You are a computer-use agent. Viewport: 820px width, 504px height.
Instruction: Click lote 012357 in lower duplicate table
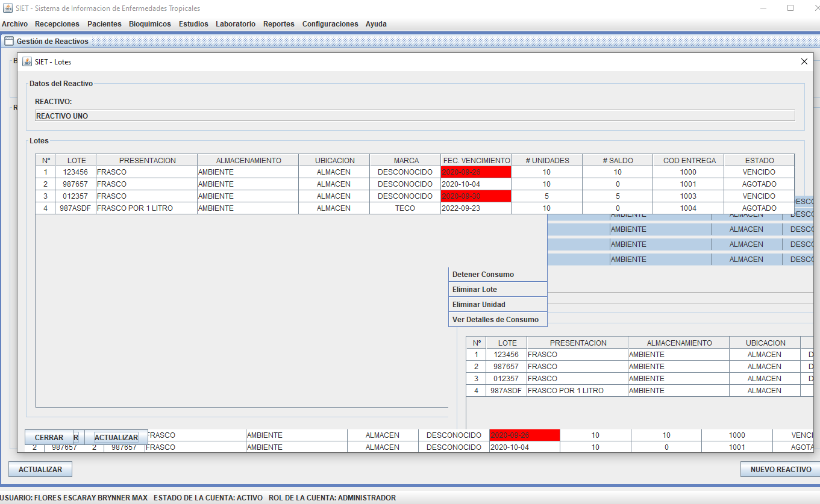pyautogui.click(x=506, y=379)
